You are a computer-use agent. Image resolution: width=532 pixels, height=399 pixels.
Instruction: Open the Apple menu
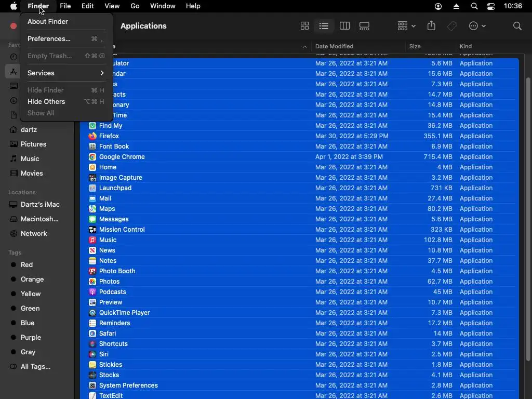(x=14, y=6)
